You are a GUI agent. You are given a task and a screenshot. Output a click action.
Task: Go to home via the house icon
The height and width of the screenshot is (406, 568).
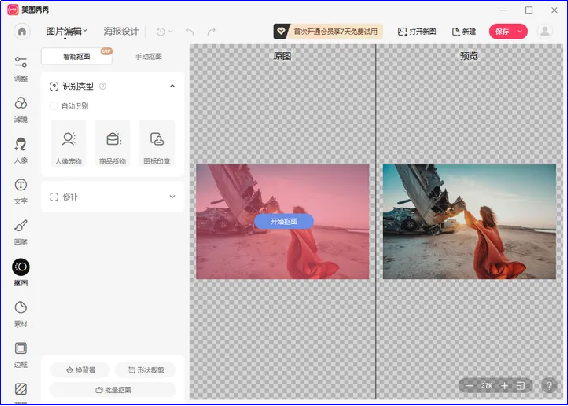(22, 32)
